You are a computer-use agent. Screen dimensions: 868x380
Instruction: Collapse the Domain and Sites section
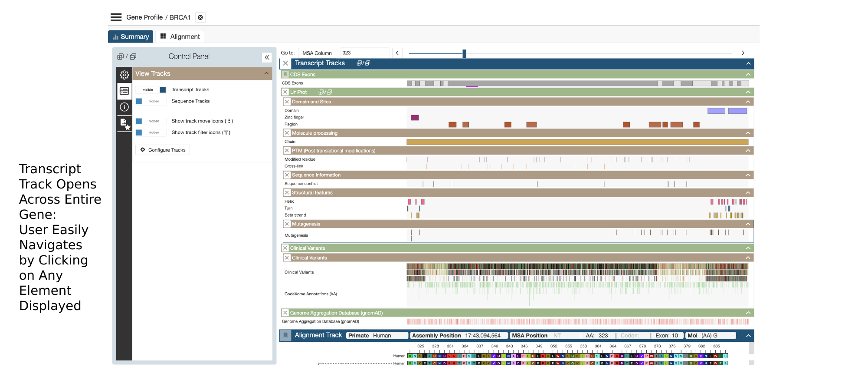click(748, 102)
